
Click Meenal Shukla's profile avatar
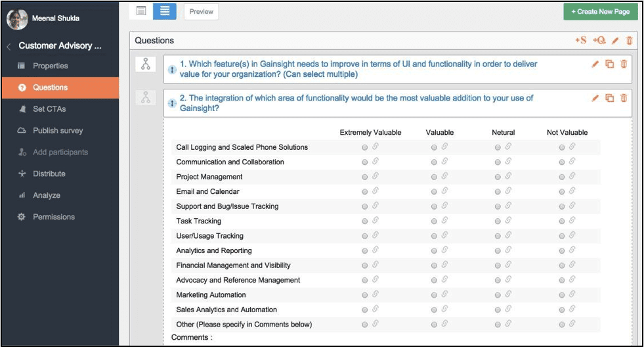point(17,19)
